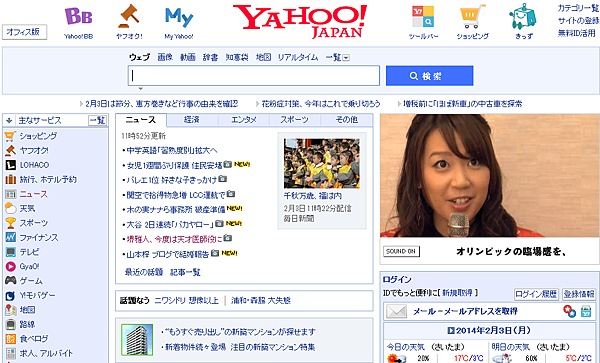This screenshot has height=363, width=600.
Task: Select the Maps search category
Action: 263,57
